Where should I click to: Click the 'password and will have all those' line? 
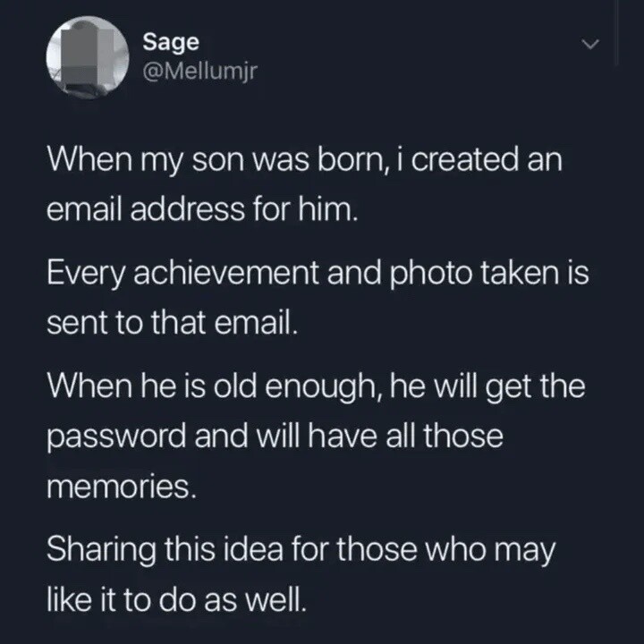tap(275, 439)
